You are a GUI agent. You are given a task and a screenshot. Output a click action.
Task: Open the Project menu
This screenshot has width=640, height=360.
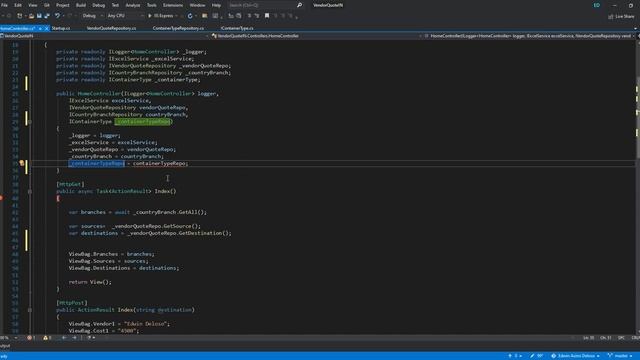pos(62,5)
